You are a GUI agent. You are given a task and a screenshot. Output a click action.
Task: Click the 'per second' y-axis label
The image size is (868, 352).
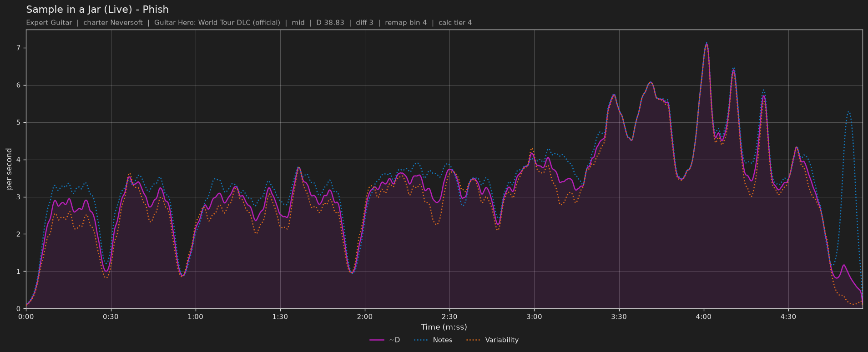click(x=9, y=169)
